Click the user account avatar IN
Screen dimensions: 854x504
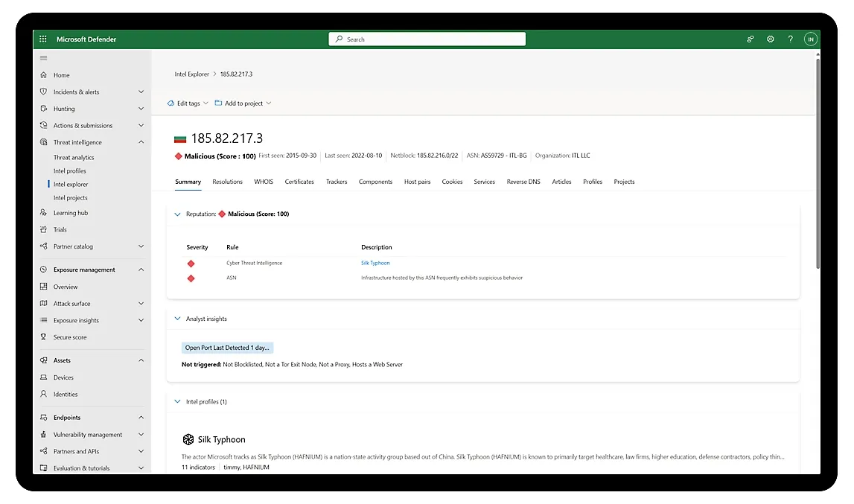[811, 39]
